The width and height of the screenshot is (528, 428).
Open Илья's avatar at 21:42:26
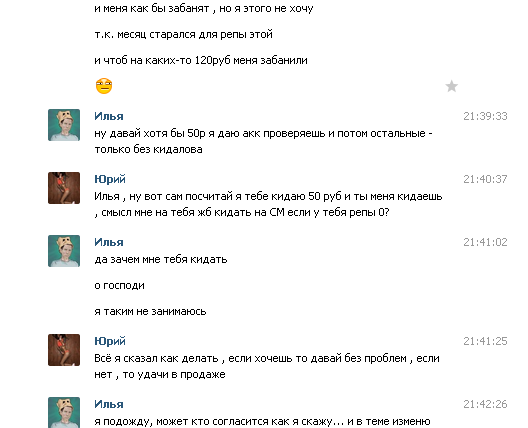64,413
